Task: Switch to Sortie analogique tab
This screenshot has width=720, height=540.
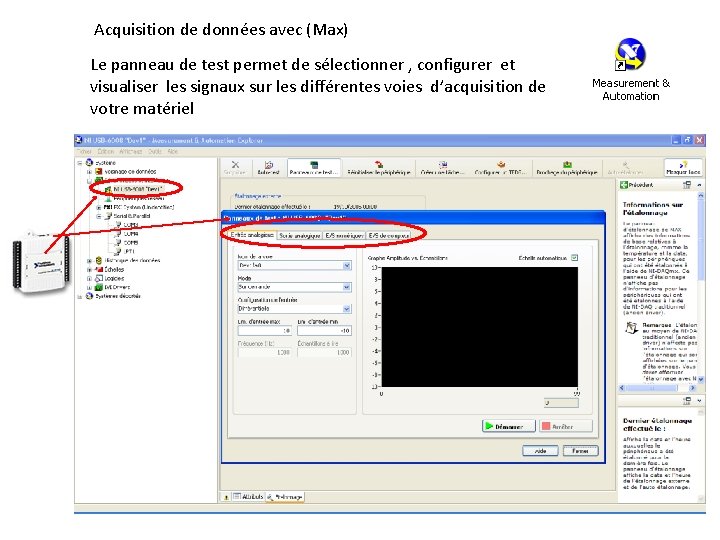Action: coord(299,235)
